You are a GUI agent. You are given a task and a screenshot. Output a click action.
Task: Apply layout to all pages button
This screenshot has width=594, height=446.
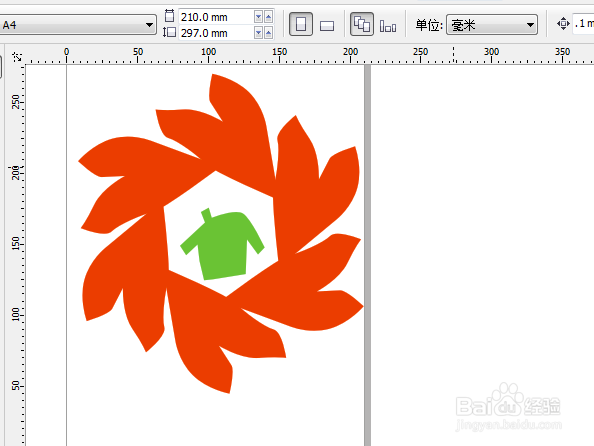point(362,24)
